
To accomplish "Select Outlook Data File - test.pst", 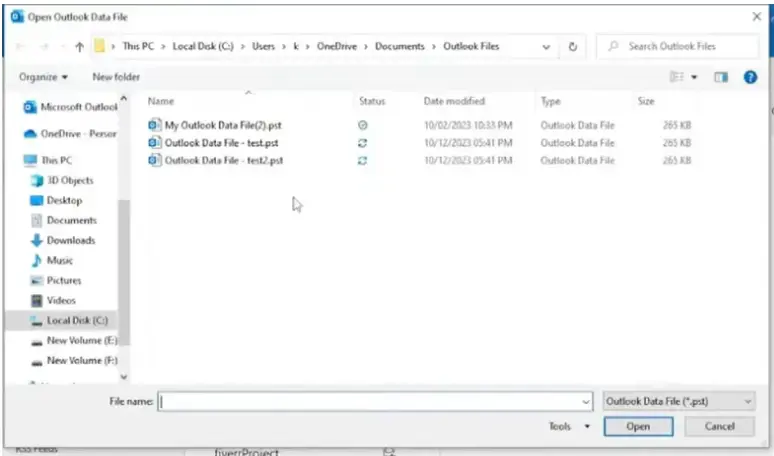I will [222, 143].
